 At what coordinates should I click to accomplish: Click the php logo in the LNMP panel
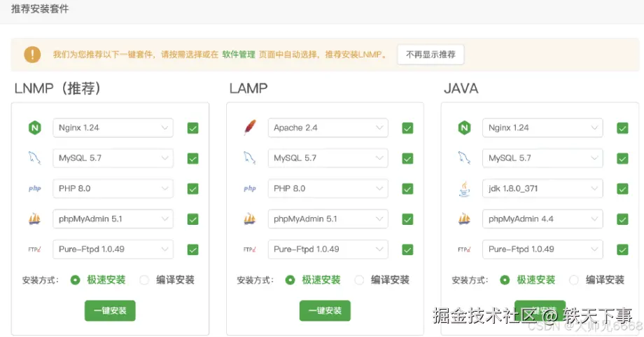35,188
